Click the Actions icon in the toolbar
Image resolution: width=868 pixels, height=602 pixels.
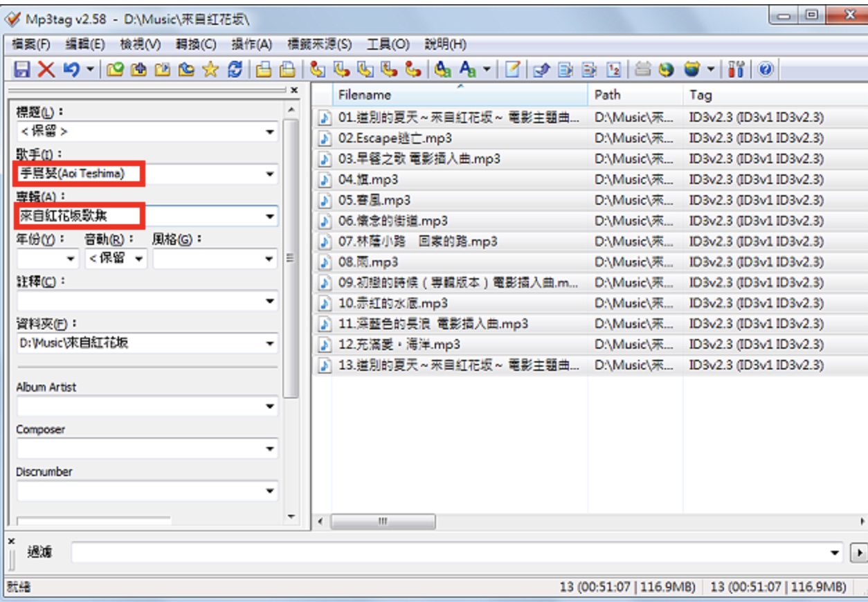coord(443,69)
